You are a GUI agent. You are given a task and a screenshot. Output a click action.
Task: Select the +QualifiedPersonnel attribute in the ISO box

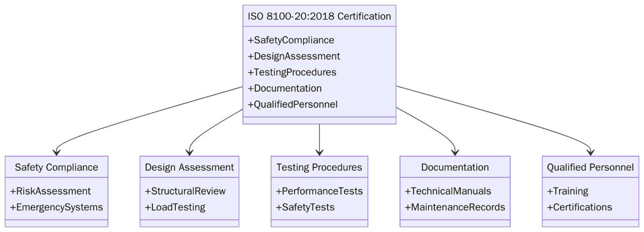click(x=292, y=105)
